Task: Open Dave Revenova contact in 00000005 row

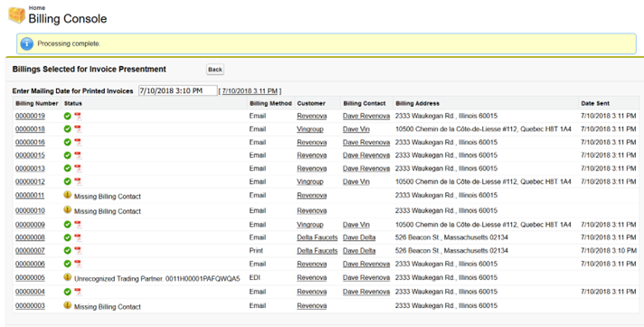Action: point(366,278)
